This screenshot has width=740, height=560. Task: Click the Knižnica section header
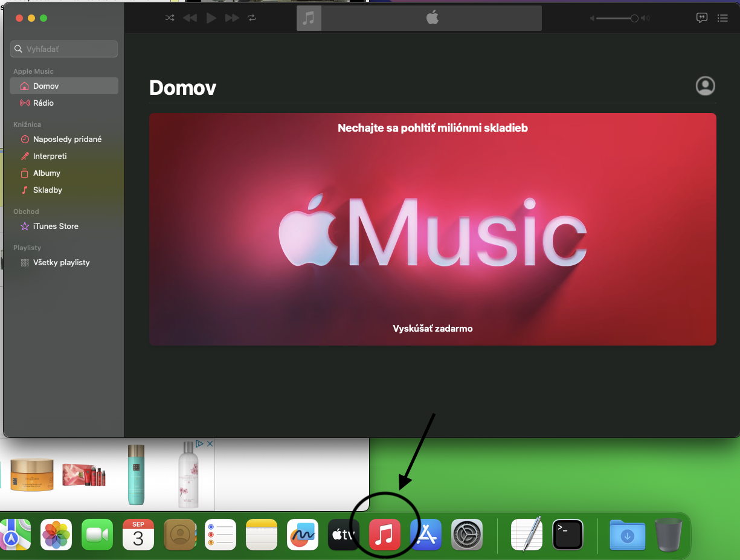[x=27, y=124]
